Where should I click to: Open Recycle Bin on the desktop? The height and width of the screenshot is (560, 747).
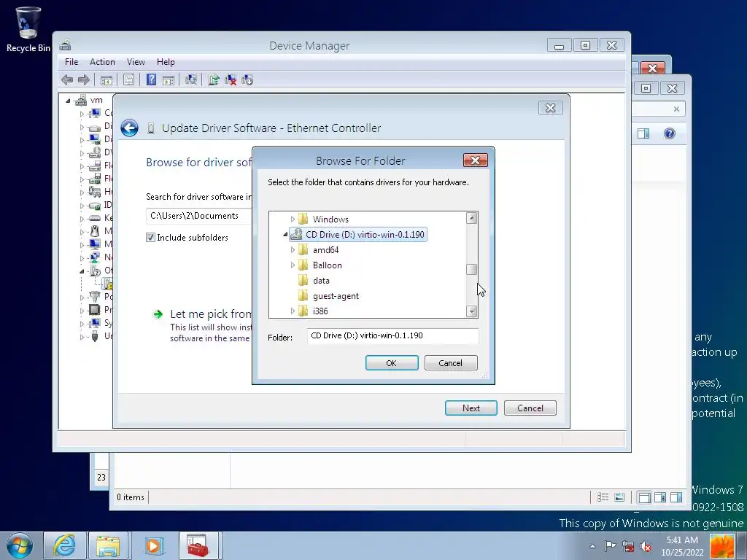28,29
